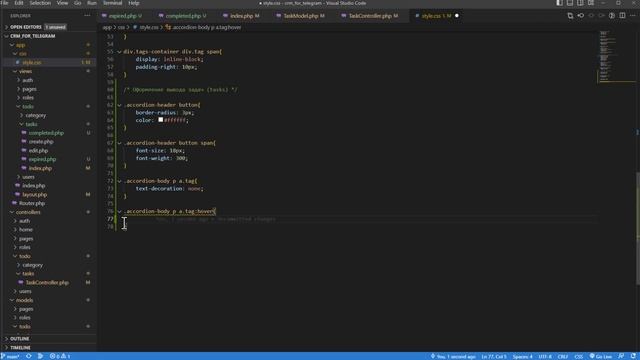The height and width of the screenshot is (360, 640).
Task: Collapse the controllers folder
Action: (x=48, y=212)
